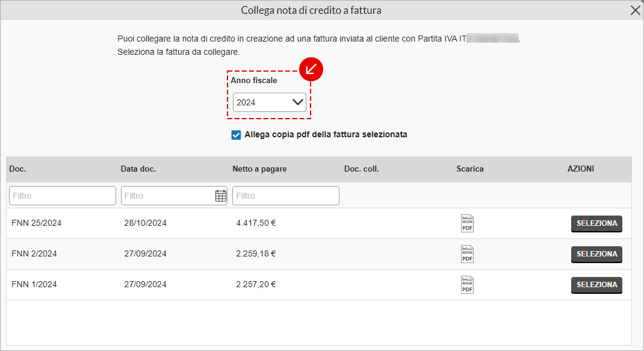The width and height of the screenshot is (644, 351).
Task: Select invoice FNN 25/2024 with SELEZIONA
Action: (x=596, y=223)
